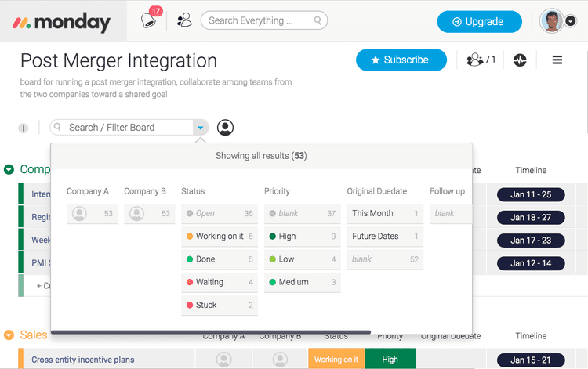Open the notifications bell icon
The width and height of the screenshot is (588, 369).
(x=148, y=20)
